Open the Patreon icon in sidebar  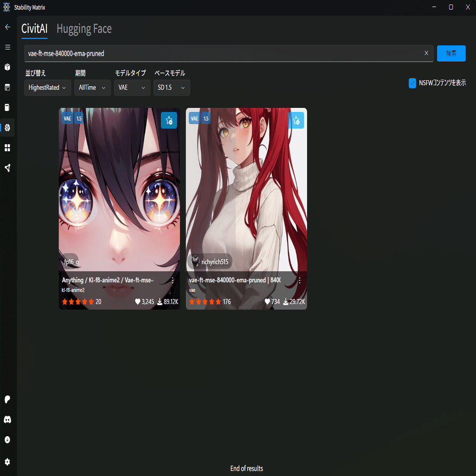point(8,399)
